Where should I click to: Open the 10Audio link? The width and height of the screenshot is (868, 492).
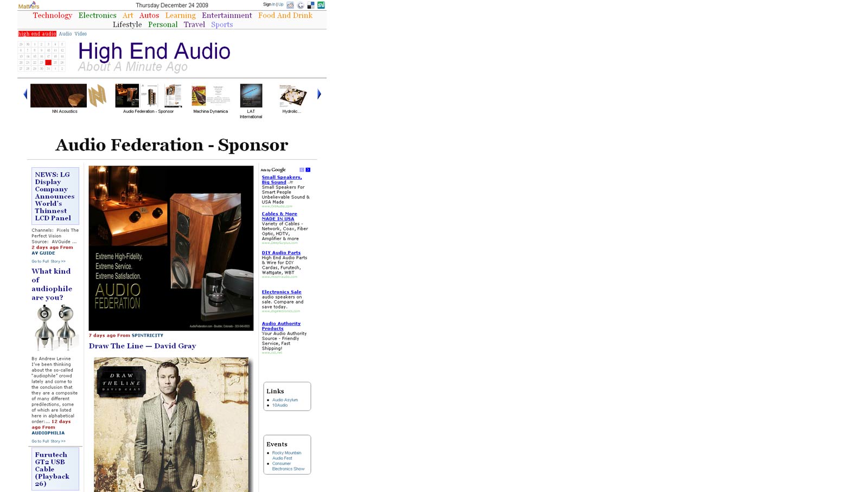coord(280,405)
